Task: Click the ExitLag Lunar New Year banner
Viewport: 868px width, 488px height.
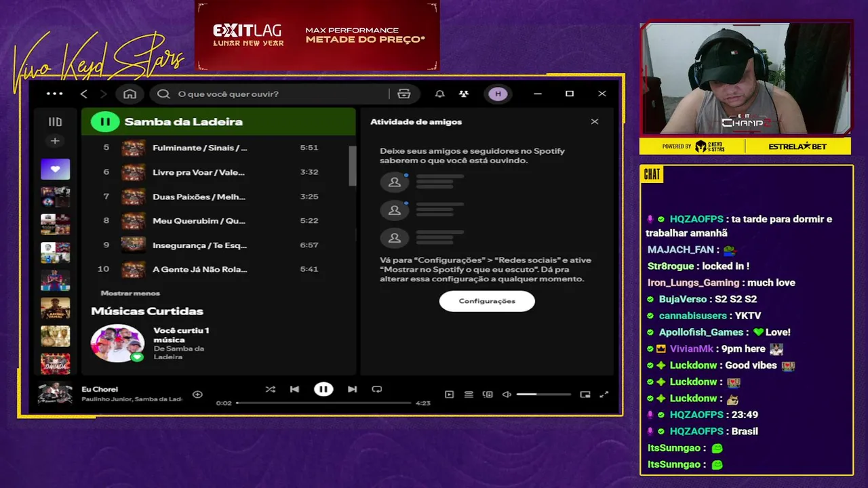Action: click(x=317, y=35)
